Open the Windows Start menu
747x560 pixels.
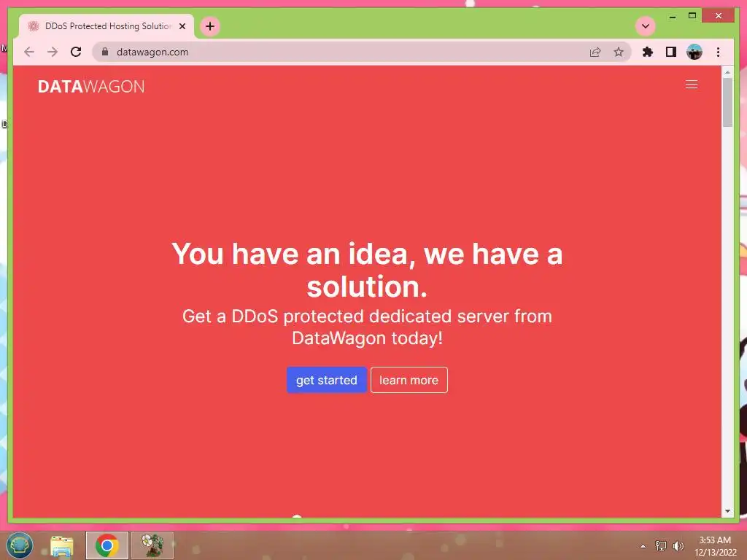coord(20,545)
